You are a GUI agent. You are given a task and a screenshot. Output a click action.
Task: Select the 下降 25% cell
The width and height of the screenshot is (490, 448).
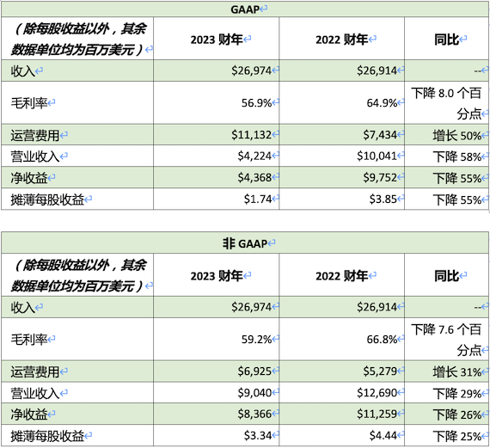click(446, 435)
